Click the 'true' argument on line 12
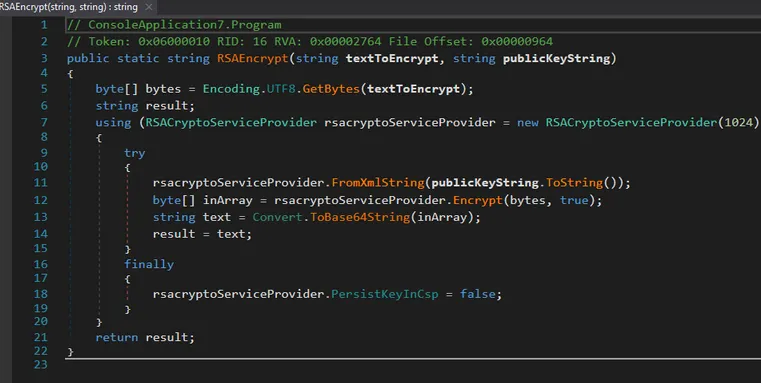 tap(574, 200)
